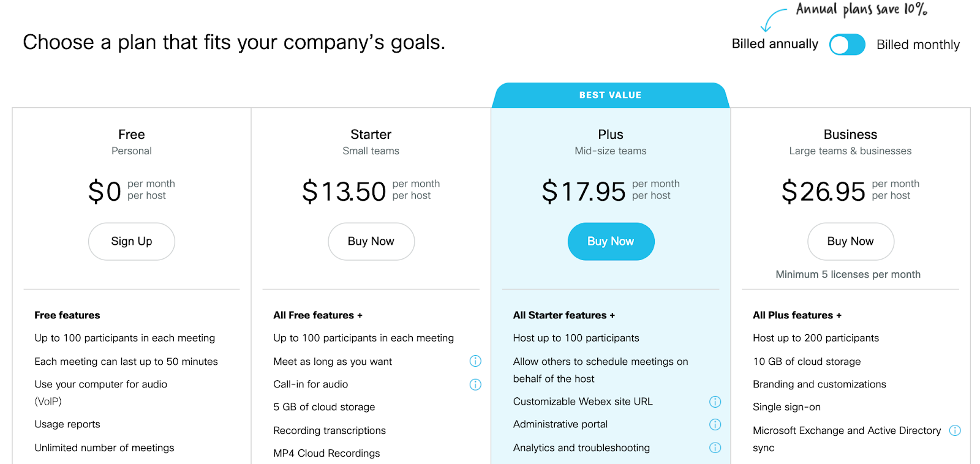
Task: Click the $17.95 Plus price
Action: [584, 192]
